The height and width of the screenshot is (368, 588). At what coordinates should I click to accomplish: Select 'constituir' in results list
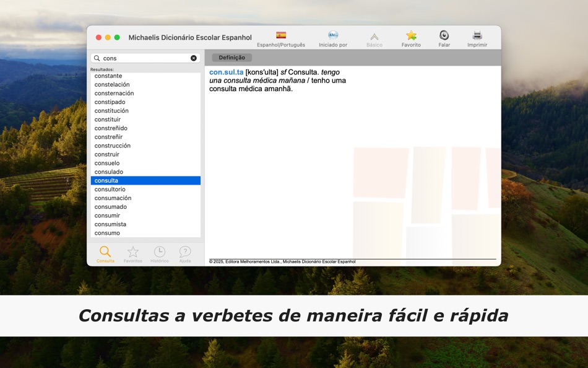click(145, 120)
